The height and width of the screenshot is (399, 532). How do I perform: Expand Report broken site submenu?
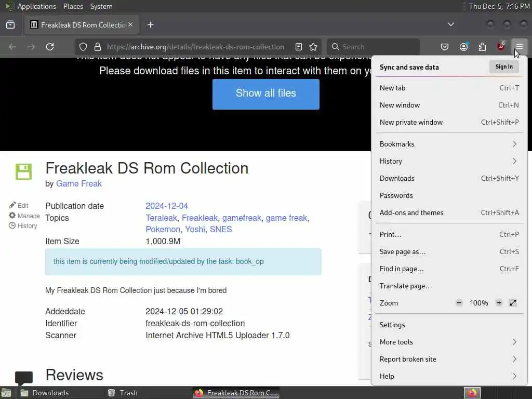pos(449,360)
